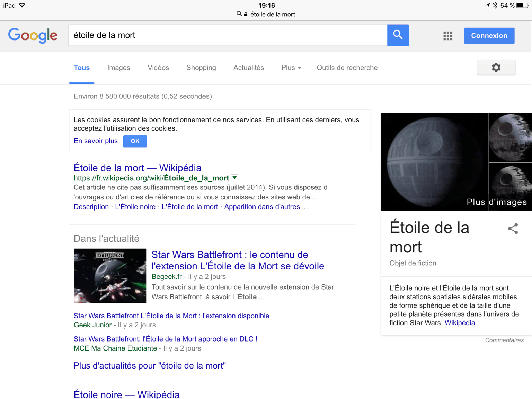
Task: Accept cookies with the OK button
Action: (x=135, y=141)
